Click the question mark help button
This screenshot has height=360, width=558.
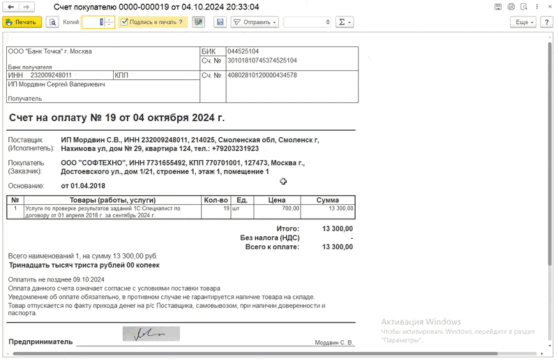tap(547, 22)
